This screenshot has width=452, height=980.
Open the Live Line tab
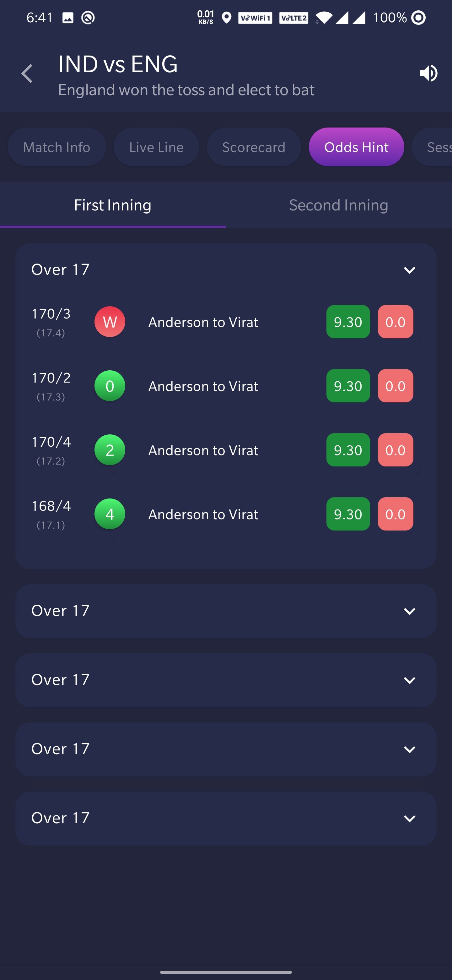point(156,147)
